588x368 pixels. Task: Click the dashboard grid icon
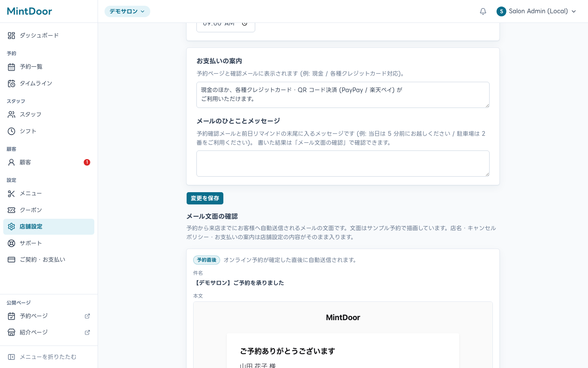(11, 36)
